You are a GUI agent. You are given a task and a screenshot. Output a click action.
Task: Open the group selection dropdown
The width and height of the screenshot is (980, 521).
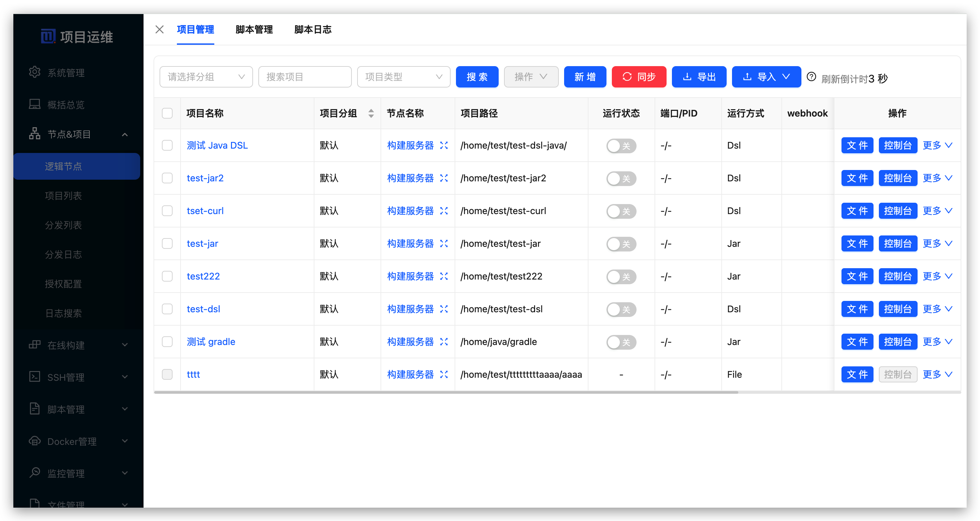pyautogui.click(x=206, y=77)
